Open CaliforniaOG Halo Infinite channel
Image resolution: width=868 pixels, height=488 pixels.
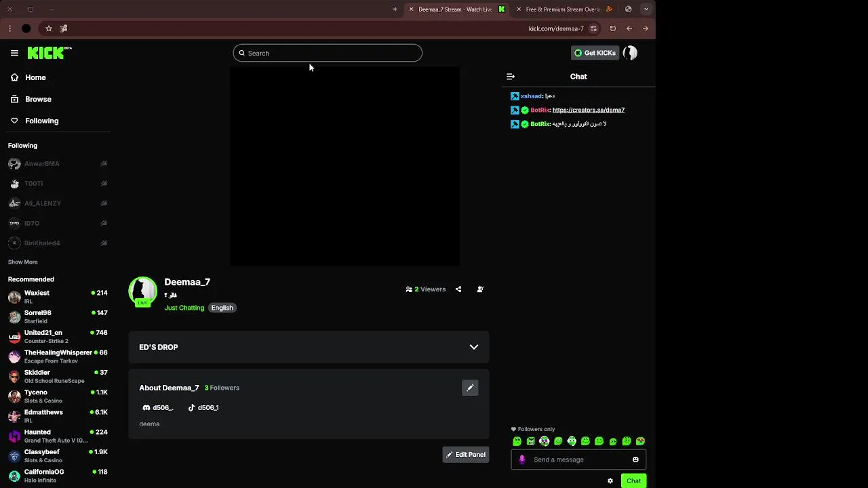(x=57, y=475)
